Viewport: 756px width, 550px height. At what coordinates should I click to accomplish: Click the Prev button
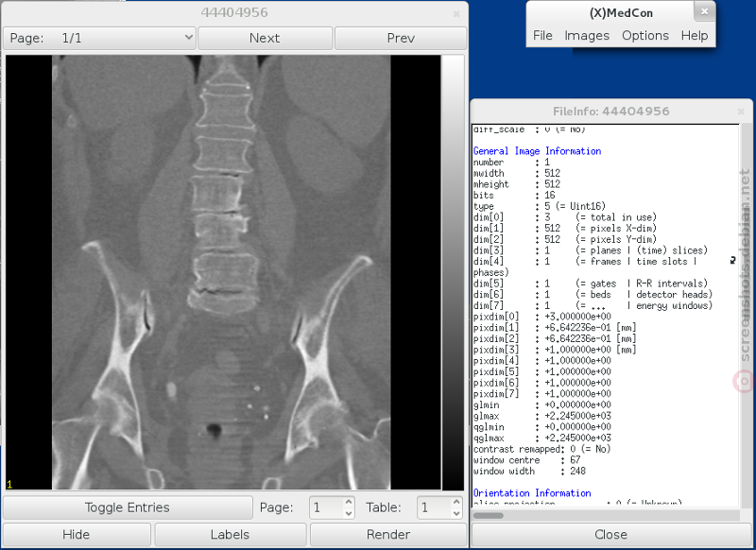[401, 38]
